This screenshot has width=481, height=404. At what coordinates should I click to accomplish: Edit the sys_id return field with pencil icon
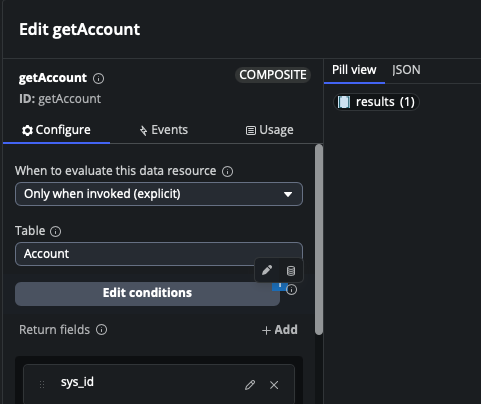pyautogui.click(x=250, y=385)
